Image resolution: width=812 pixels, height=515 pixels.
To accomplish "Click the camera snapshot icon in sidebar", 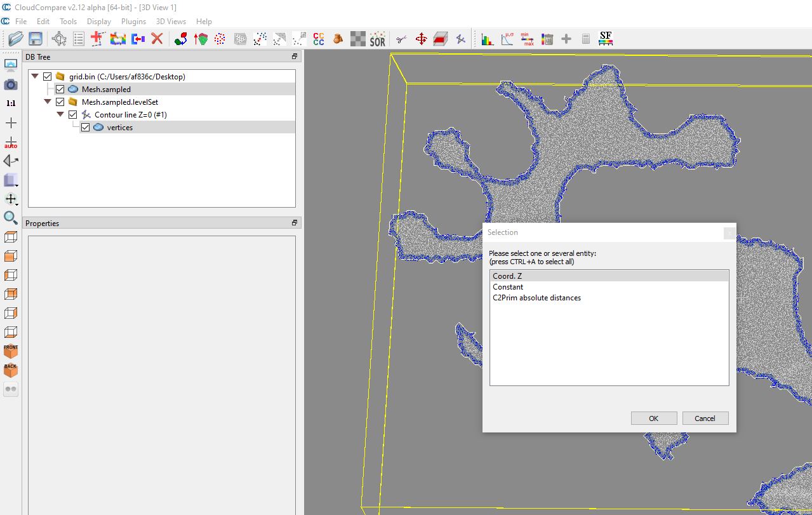I will click(11, 84).
